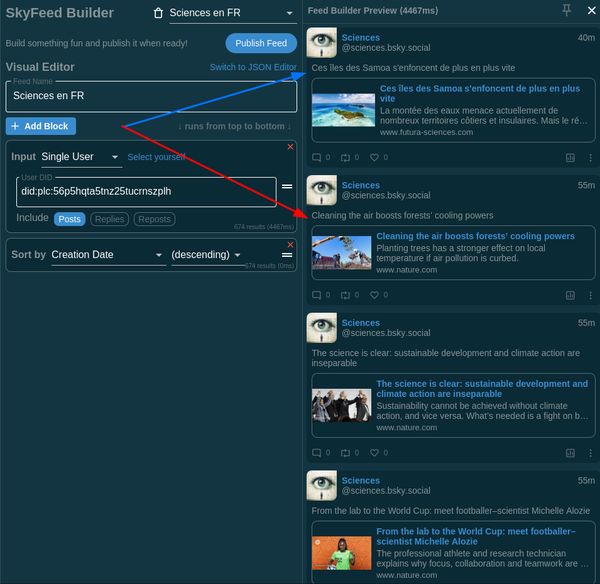The image size is (600, 584).
Task: Toggle the Posts include chip
Action: tap(69, 219)
